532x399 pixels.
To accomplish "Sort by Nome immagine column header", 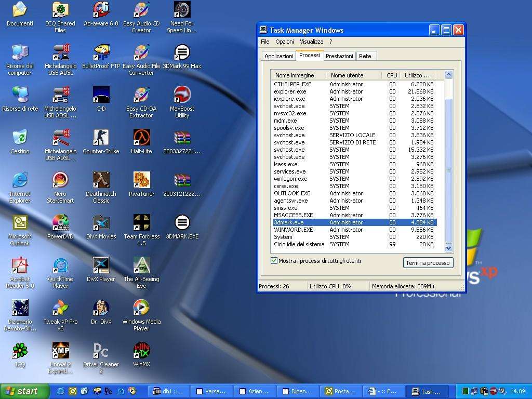I will click(298, 75).
